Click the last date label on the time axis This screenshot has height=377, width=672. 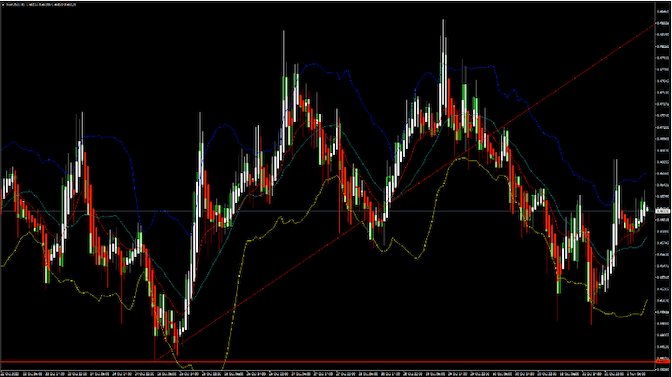637,374
